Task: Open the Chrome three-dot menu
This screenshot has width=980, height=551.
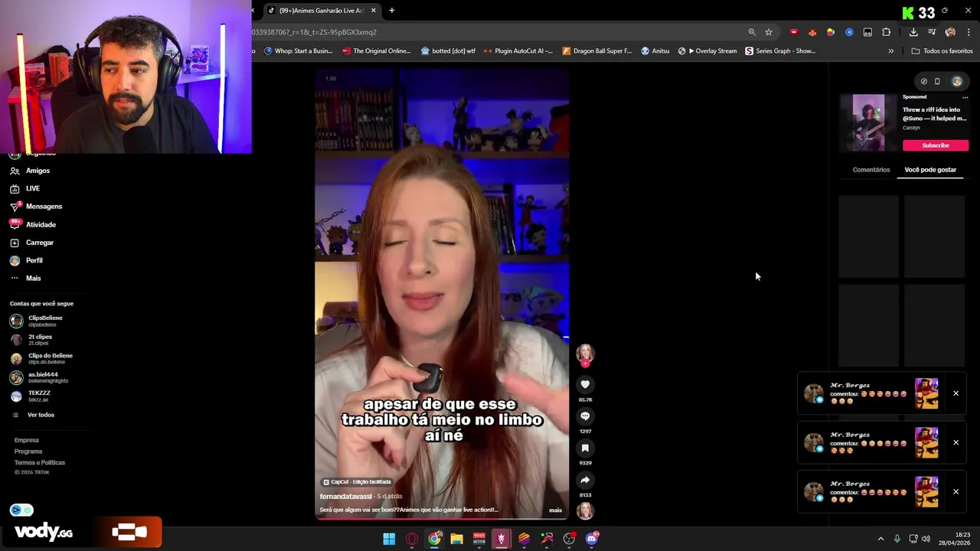Action: pyautogui.click(x=969, y=32)
